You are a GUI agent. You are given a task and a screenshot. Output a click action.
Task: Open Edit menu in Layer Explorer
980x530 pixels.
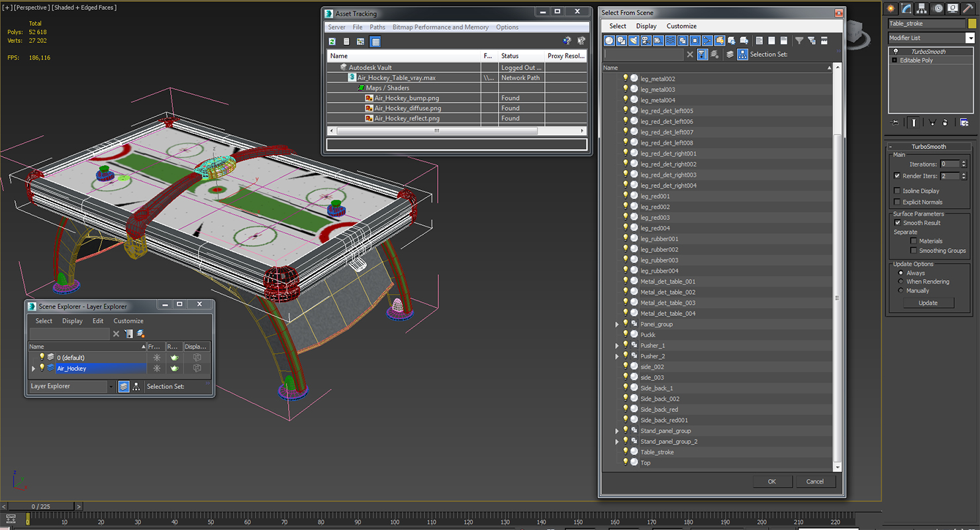98,321
